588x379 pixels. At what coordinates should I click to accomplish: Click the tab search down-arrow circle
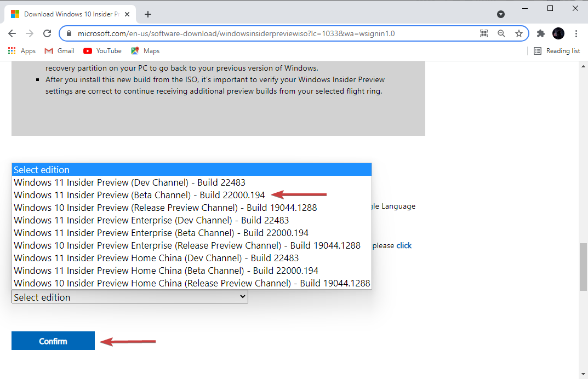coord(501,14)
